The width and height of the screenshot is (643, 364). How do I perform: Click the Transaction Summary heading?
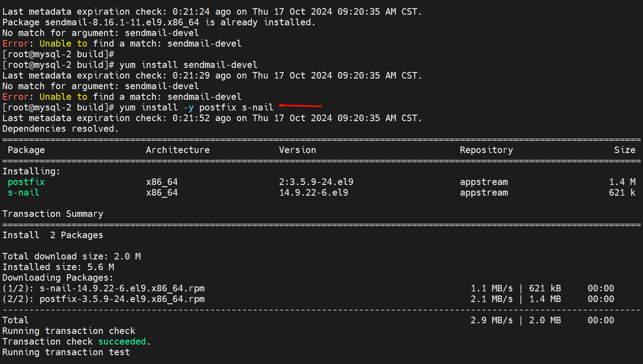(x=53, y=214)
